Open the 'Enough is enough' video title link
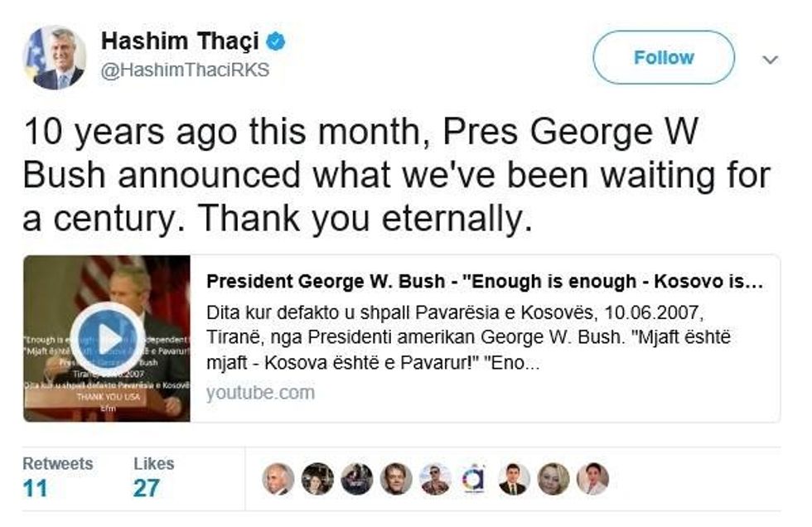The height and width of the screenshot is (527, 812). pyautogui.click(x=484, y=282)
